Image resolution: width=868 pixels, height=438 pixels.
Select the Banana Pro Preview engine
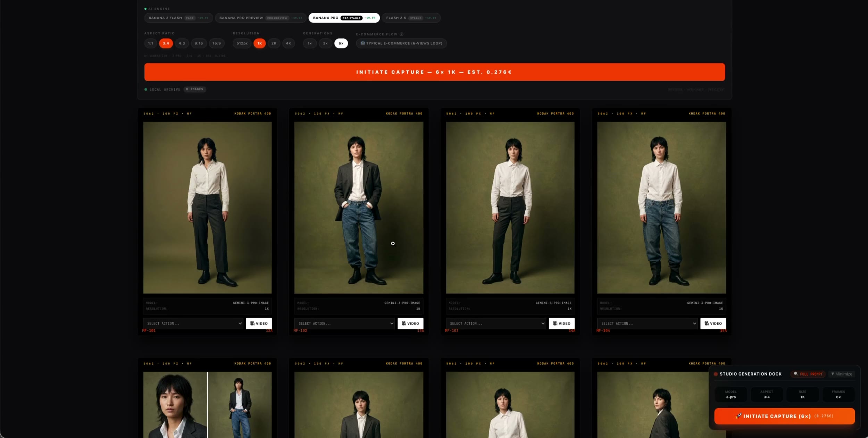(x=260, y=18)
